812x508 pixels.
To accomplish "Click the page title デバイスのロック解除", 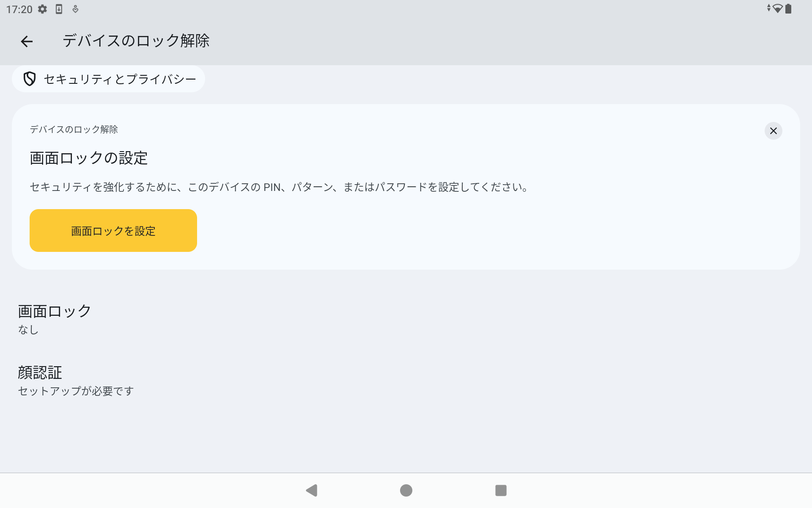I will pyautogui.click(x=136, y=41).
